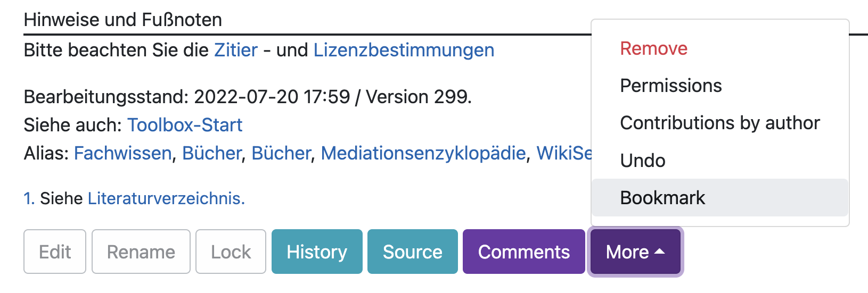The width and height of the screenshot is (868, 293).
Task: Click the Rename button
Action: (x=141, y=252)
